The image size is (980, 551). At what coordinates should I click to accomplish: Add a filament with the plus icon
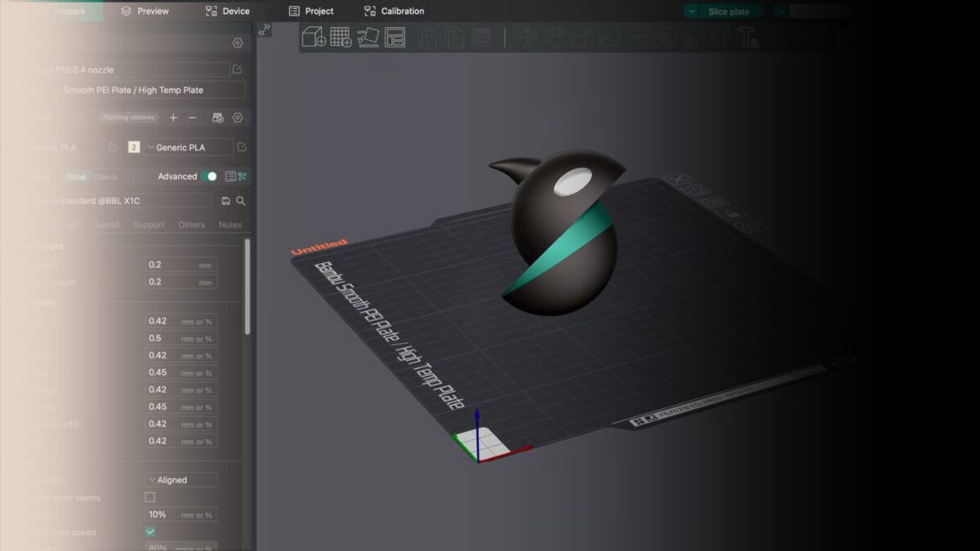pos(173,118)
